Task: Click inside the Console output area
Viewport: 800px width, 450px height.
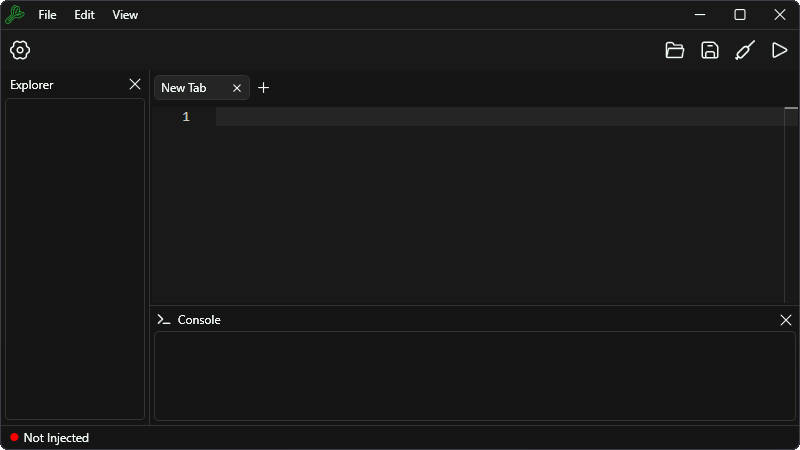Action: coord(474,376)
